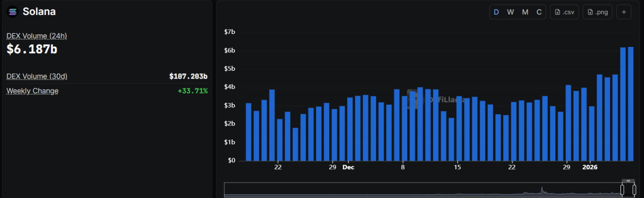Click the DefiLlama watermark in the chart
The width and height of the screenshot is (644, 198).
click(x=436, y=100)
